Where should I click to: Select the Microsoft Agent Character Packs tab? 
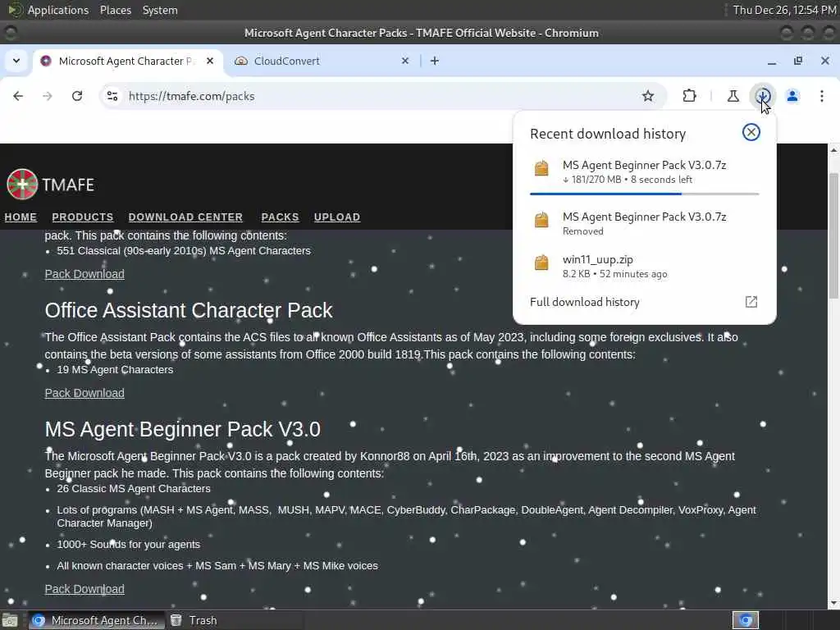click(127, 61)
